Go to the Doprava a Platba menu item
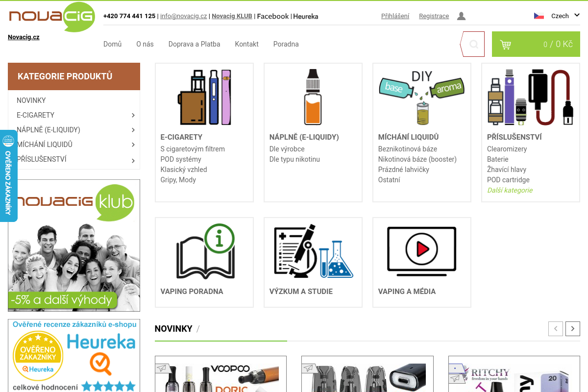This screenshot has height=392, width=588. point(194,44)
